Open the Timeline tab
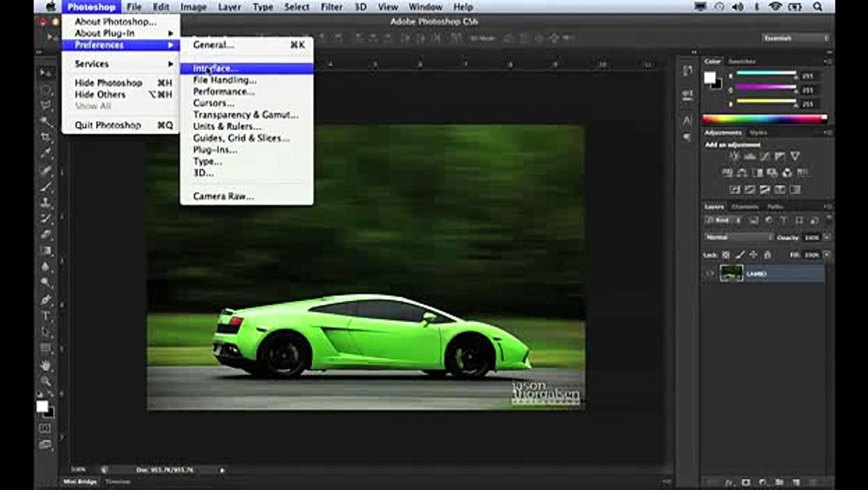This screenshot has height=490, width=868. tap(118, 482)
